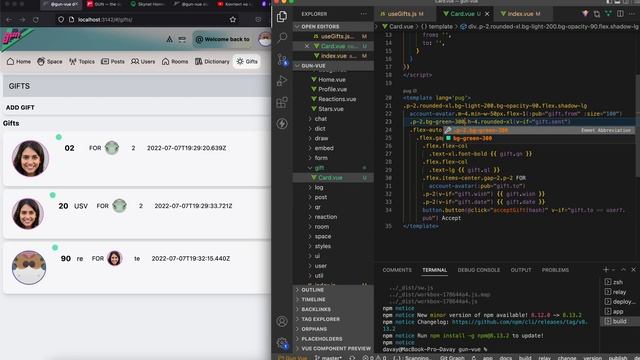Click the browser back arrow
This screenshot has width=640, height=360.
tap(9, 20)
